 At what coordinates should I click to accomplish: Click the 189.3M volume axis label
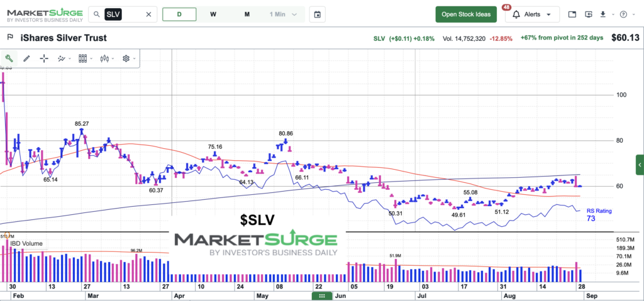coord(626,248)
